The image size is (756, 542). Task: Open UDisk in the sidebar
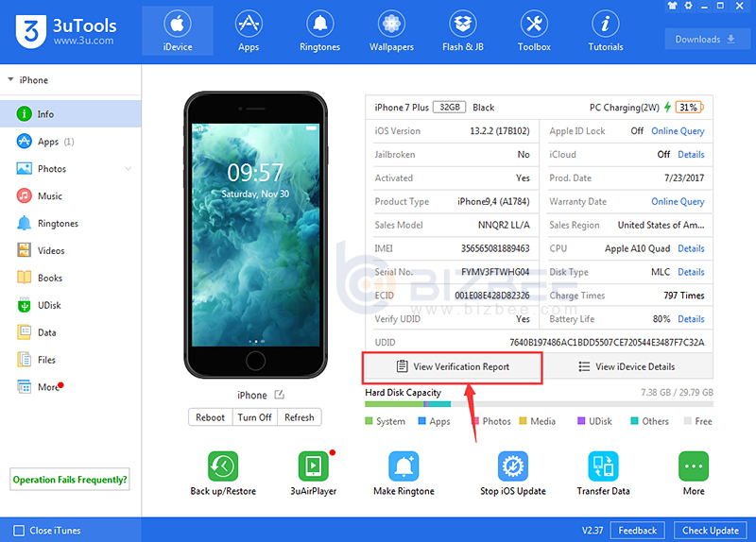pyautogui.click(x=70, y=305)
